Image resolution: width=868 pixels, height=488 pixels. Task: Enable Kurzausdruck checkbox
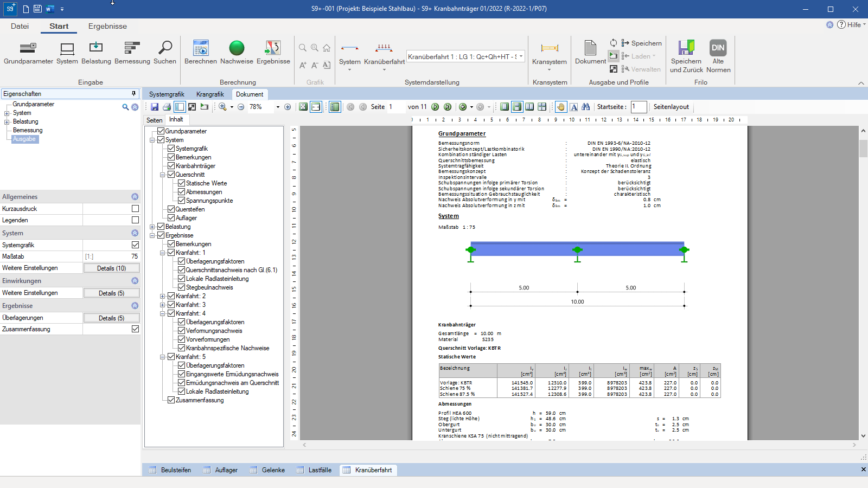(x=135, y=209)
